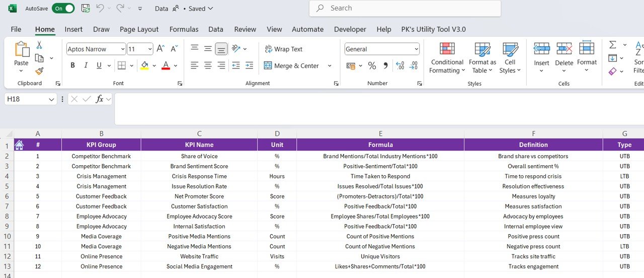Screen dimensions: 644x278
Task: Toggle Italic formatting
Action: tap(86, 65)
